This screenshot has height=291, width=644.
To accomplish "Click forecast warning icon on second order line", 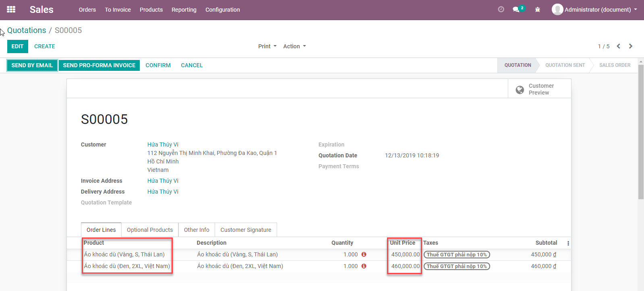I will (364, 266).
